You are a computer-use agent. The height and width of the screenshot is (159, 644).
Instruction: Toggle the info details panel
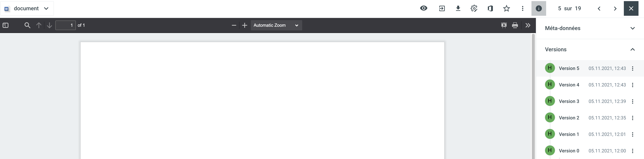click(539, 8)
